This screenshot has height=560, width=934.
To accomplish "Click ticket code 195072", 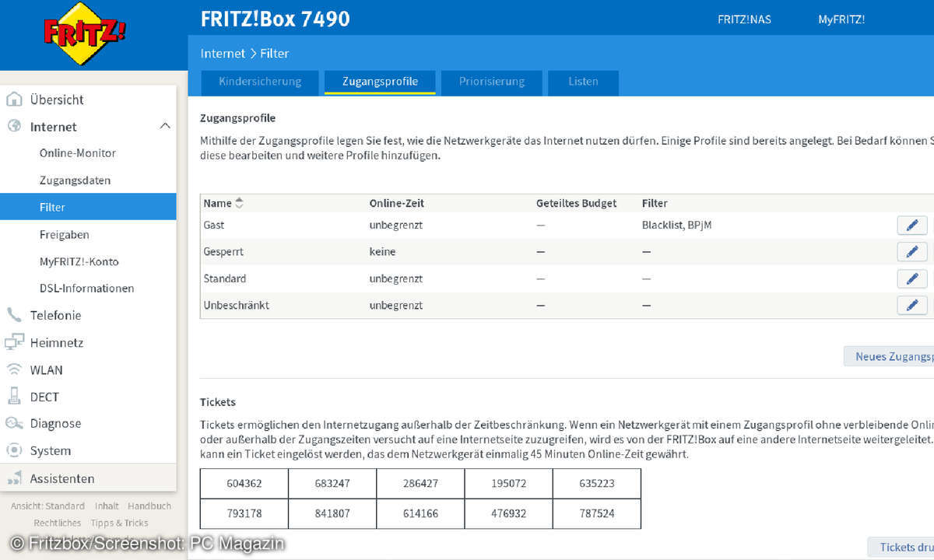I will pyautogui.click(x=509, y=483).
